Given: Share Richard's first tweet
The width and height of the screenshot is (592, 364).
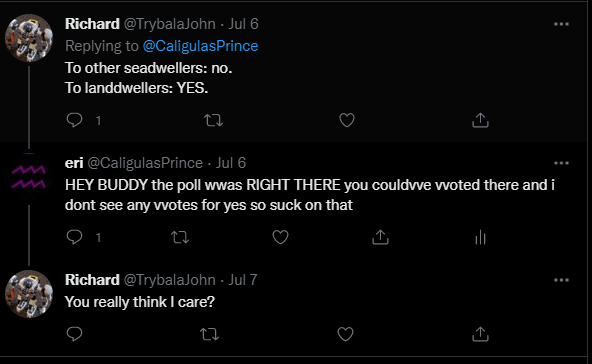Looking at the screenshot, I should pyautogui.click(x=480, y=120).
